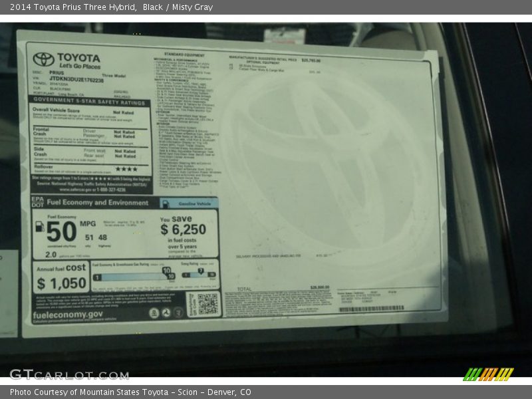Click 'Overall Vehicle Score' text

pyautogui.click(x=56, y=110)
